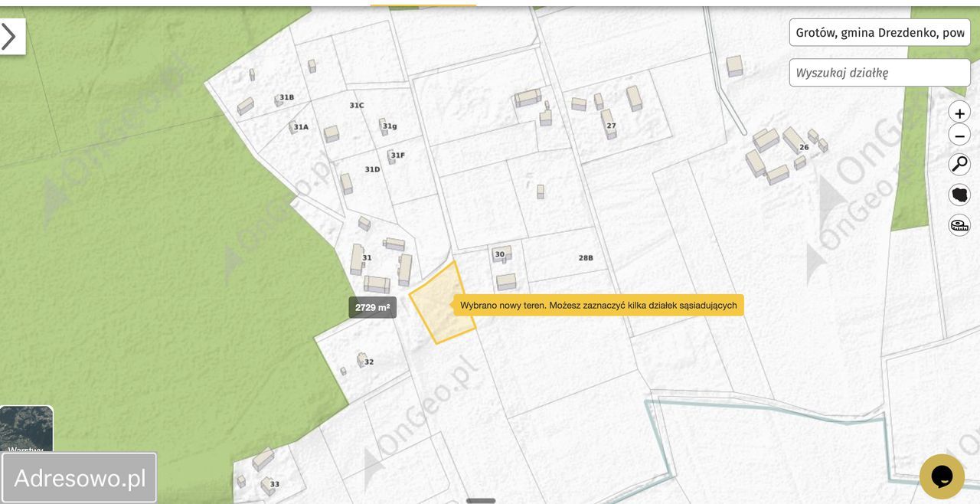Image resolution: width=980 pixels, height=504 pixels.
Task: Zoom in with the plus button
Action: point(959,112)
